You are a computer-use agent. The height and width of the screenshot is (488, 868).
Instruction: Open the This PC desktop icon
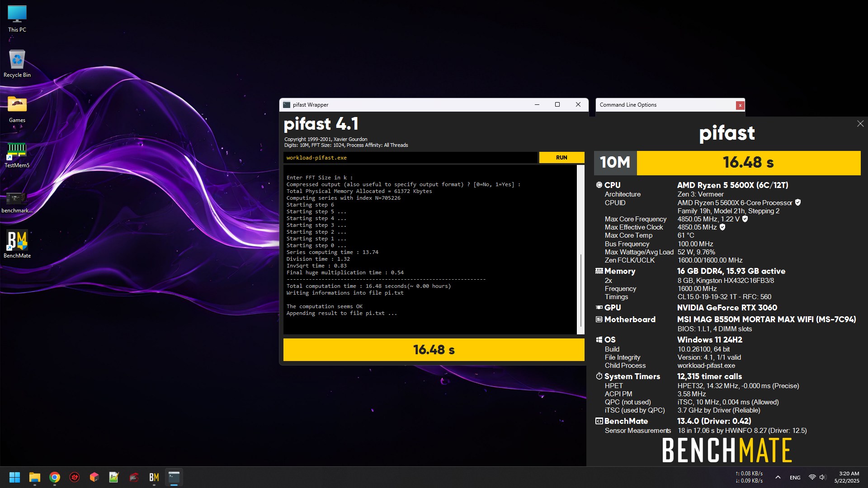(x=17, y=19)
